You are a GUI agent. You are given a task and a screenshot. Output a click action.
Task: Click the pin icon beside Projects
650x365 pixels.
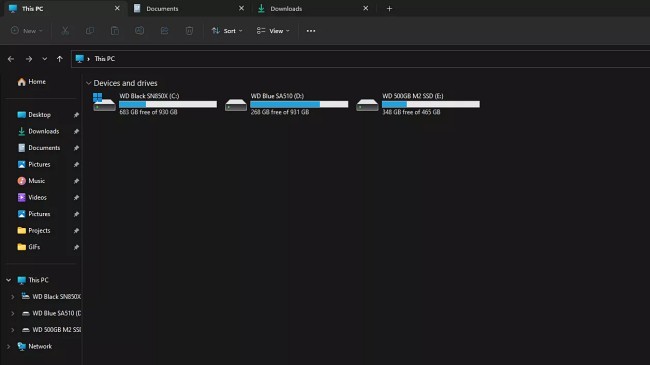click(76, 231)
